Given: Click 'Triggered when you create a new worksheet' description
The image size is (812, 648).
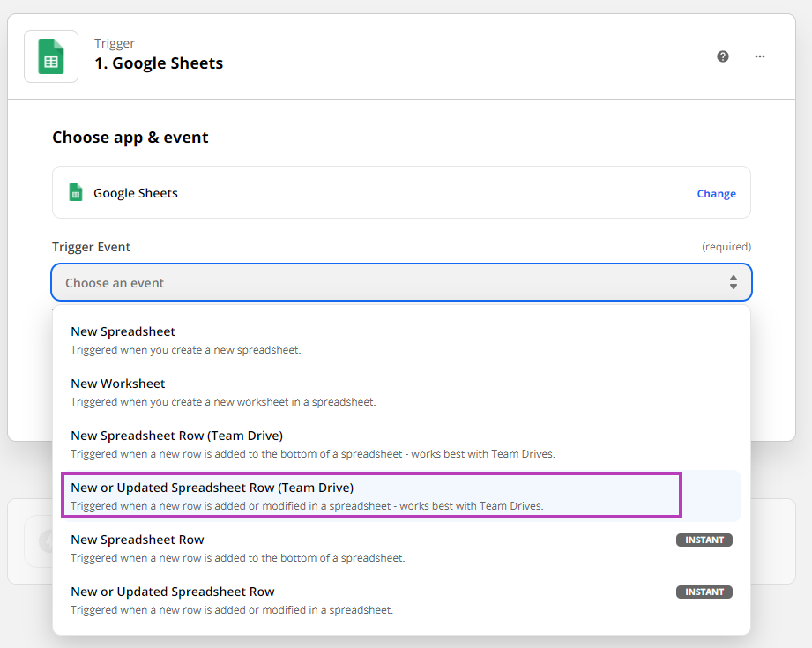Looking at the screenshot, I should (x=223, y=402).
